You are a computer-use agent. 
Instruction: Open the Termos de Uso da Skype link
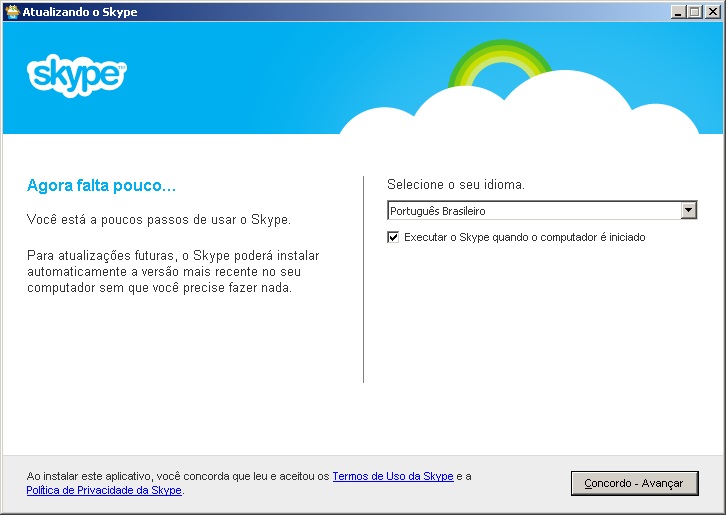coord(392,476)
